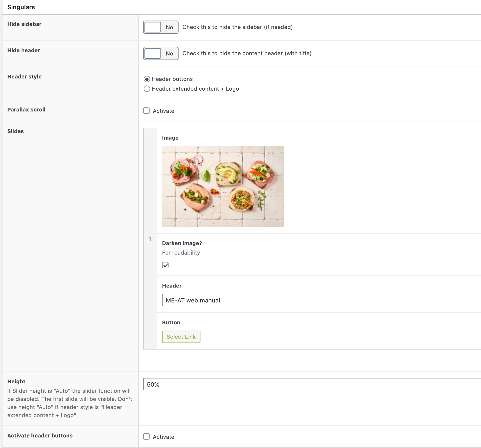The image size is (481, 448).
Task: Click the Height field showing 50%
Action: coord(311,384)
